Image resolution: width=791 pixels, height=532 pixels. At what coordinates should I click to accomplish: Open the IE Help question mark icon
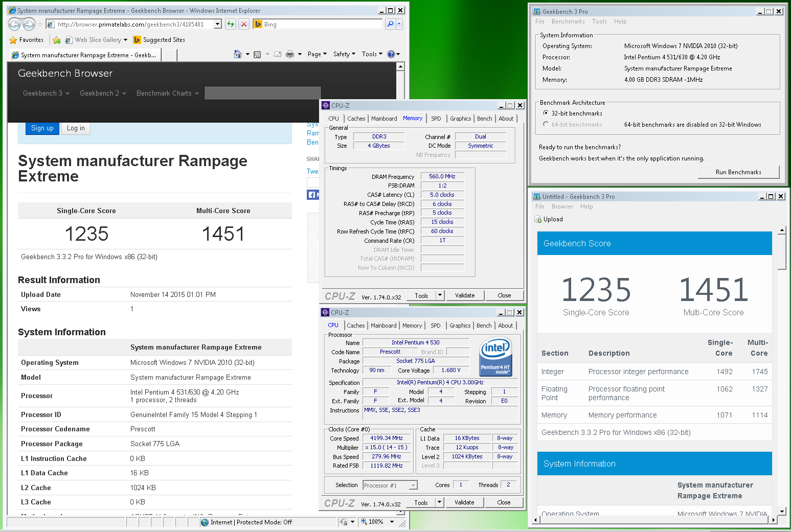click(391, 54)
